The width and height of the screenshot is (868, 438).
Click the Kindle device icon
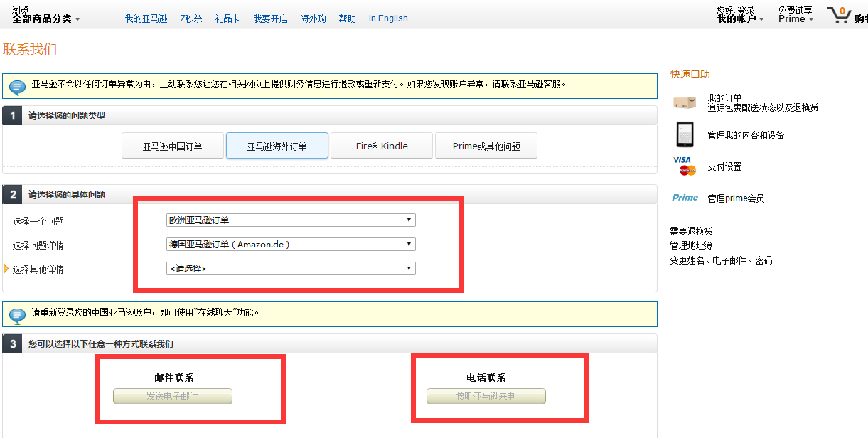(685, 134)
